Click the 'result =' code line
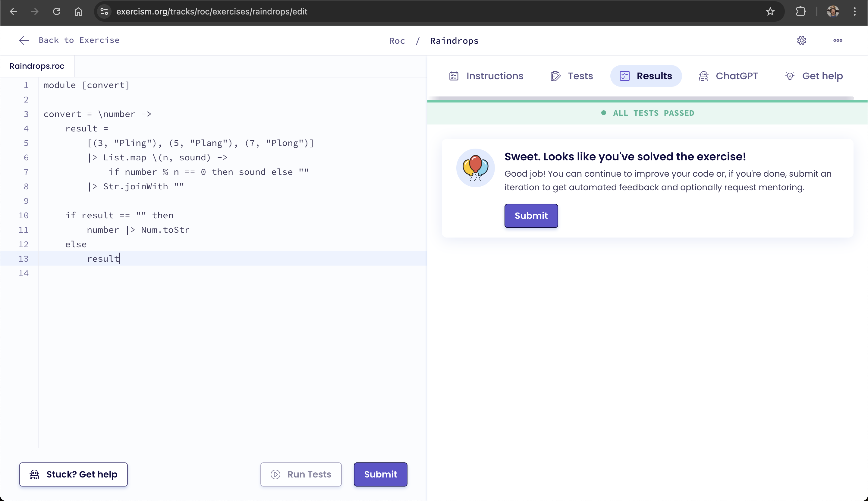 [87, 129]
